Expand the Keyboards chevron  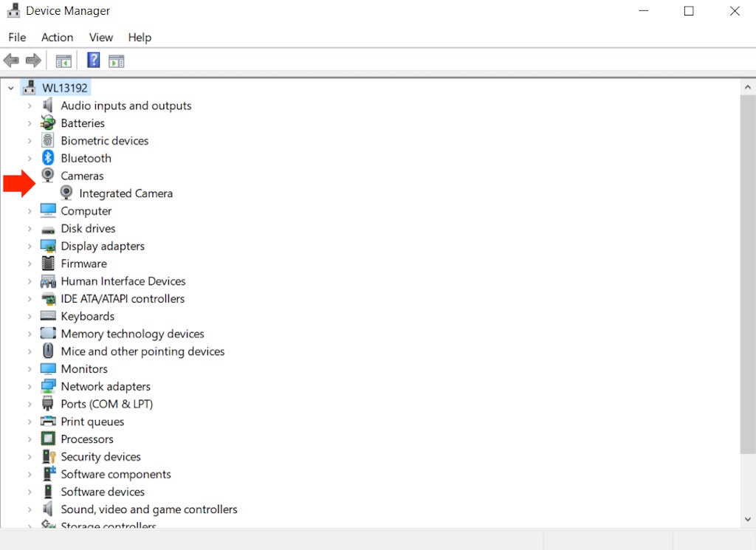click(x=30, y=316)
